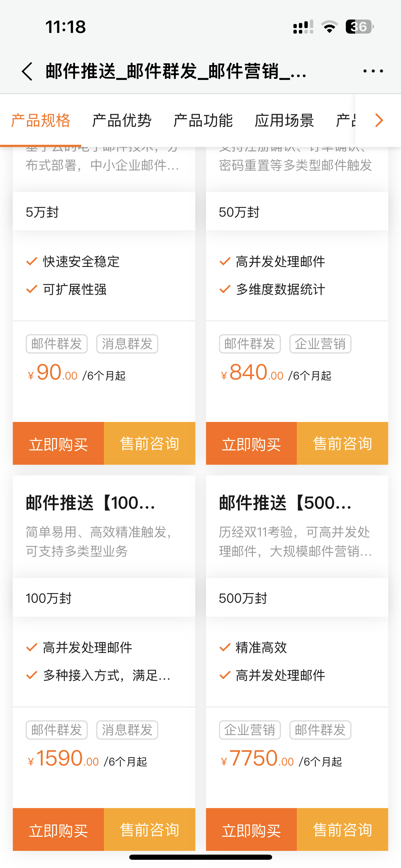Viewport: 401px width, 868px height.
Task: Tap 售前咨询 under the 90.00 price
Action: (149, 444)
